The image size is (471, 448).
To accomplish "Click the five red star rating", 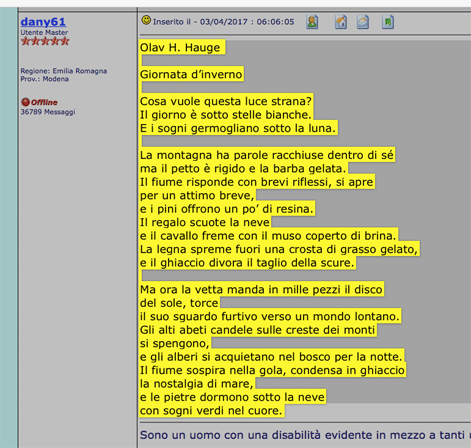I will [x=45, y=41].
